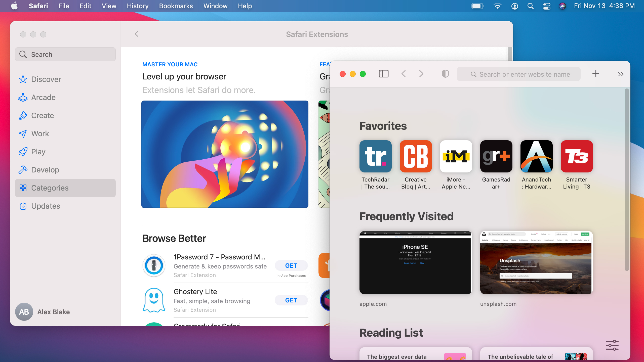Open Wi-Fi status in menu bar
Image resolution: width=644 pixels, height=362 pixels.
pos(497,6)
